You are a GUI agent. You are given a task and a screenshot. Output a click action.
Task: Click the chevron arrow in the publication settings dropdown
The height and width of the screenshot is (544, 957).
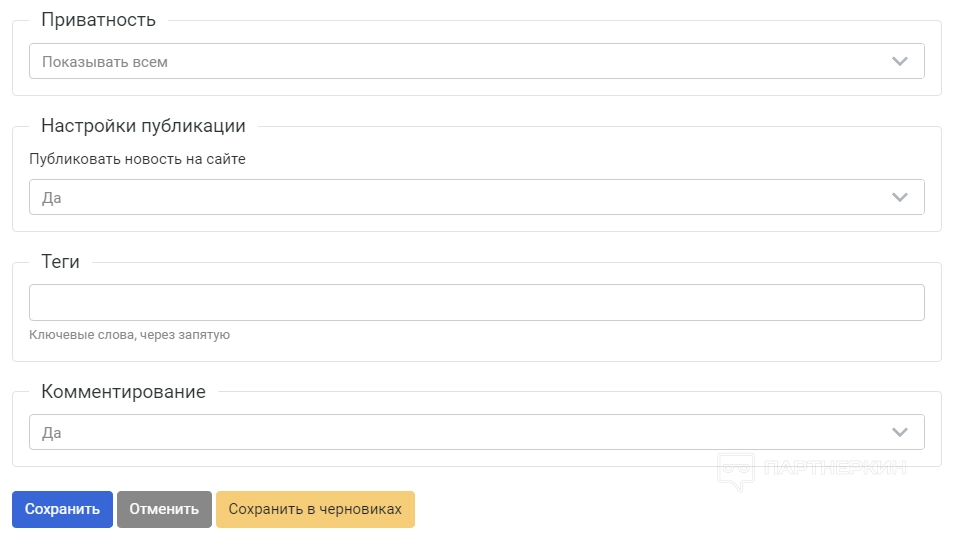click(x=900, y=197)
